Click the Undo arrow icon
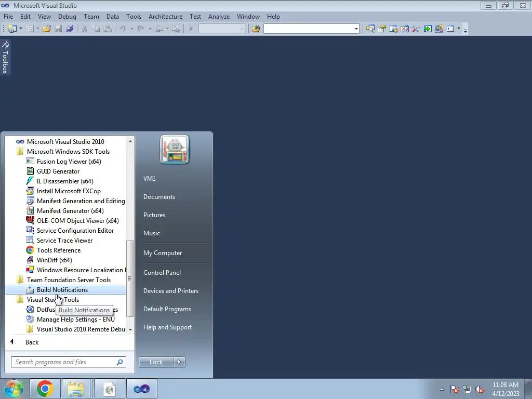The image size is (532, 399). click(123, 29)
